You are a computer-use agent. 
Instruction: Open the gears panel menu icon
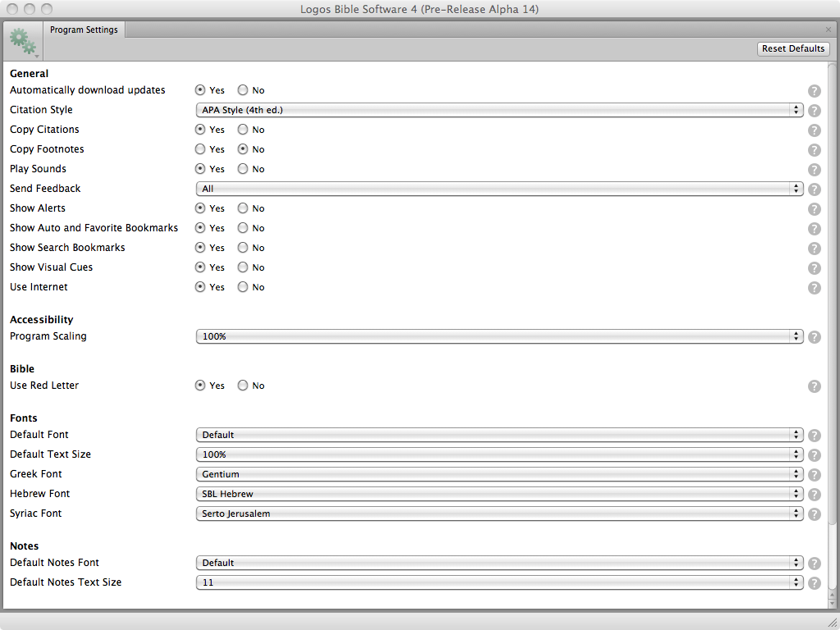[22, 43]
